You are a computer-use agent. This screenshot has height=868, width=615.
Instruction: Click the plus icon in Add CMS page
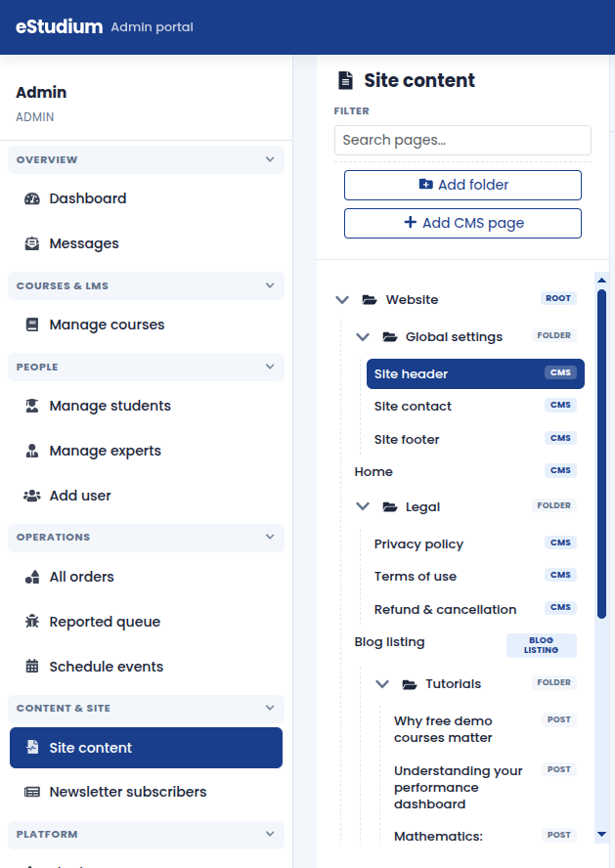pos(411,223)
